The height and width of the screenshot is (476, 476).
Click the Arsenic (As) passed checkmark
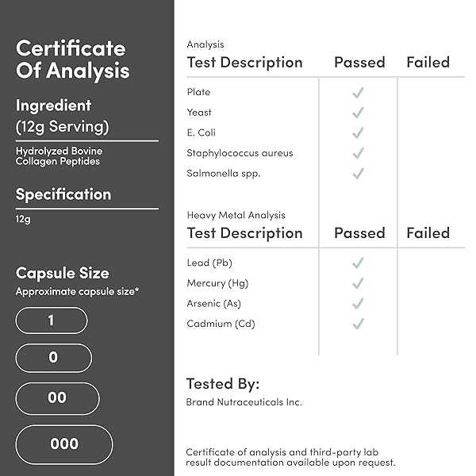tap(359, 304)
